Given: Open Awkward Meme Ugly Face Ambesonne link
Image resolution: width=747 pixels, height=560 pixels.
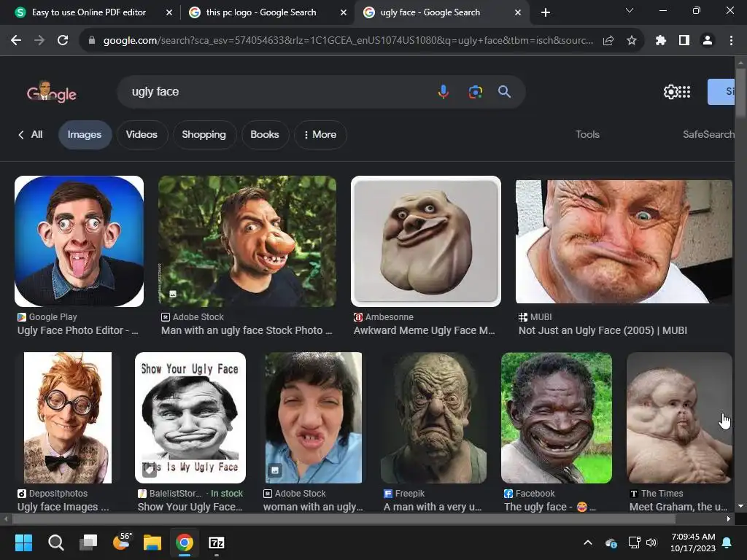Looking at the screenshot, I should (424, 330).
